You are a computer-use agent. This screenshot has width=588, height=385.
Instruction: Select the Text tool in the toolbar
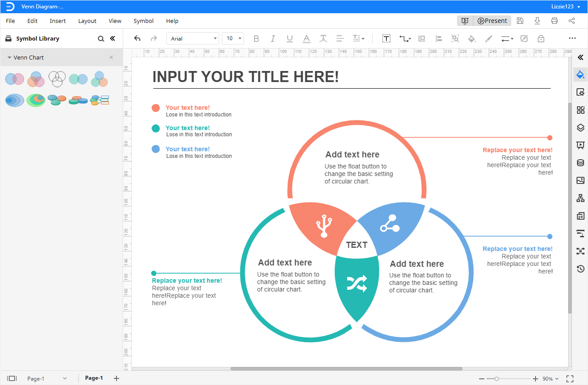pyautogui.click(x=386, y=38)
